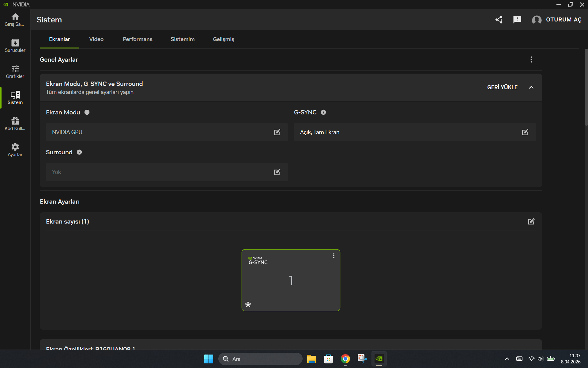The width and height of the screenshot is (588, 368).
Task: Click the info icon next to Ekran Modu
Action: pyautogui.click(x=87, y=112)
